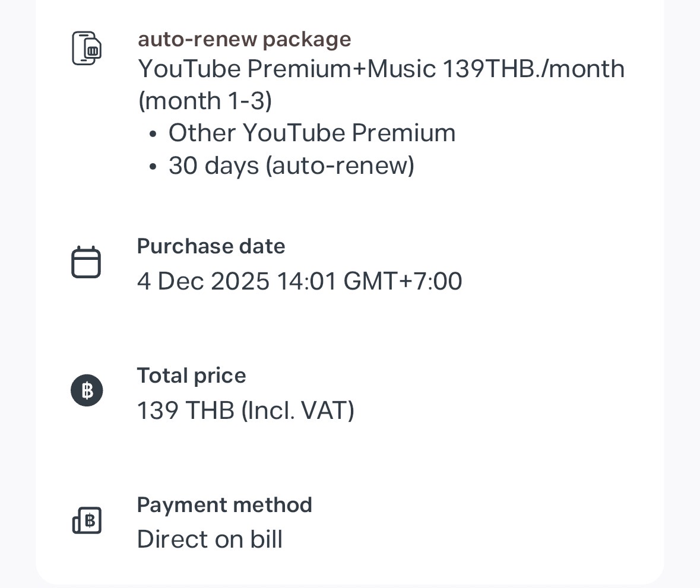Click the 139 THB (Incl. VAT) amount
Screen dimensions: 700x588
coord(245,410)
